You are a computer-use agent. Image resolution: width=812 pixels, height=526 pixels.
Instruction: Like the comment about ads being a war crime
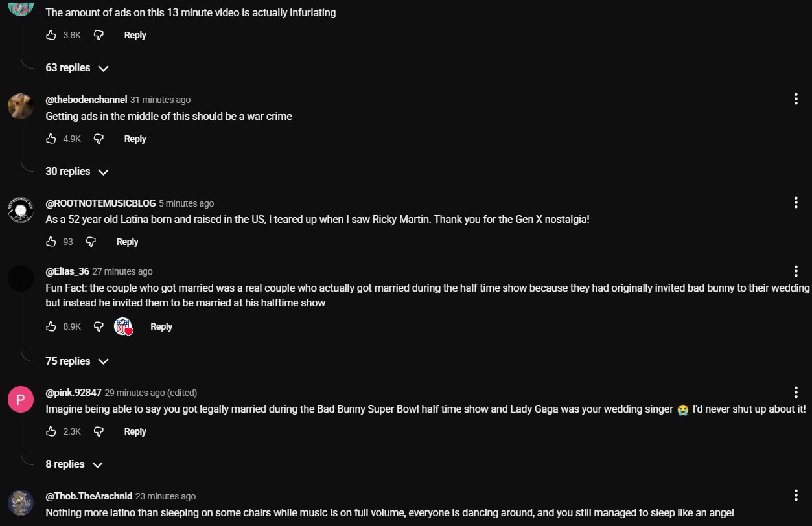click(x=51, y=139)
